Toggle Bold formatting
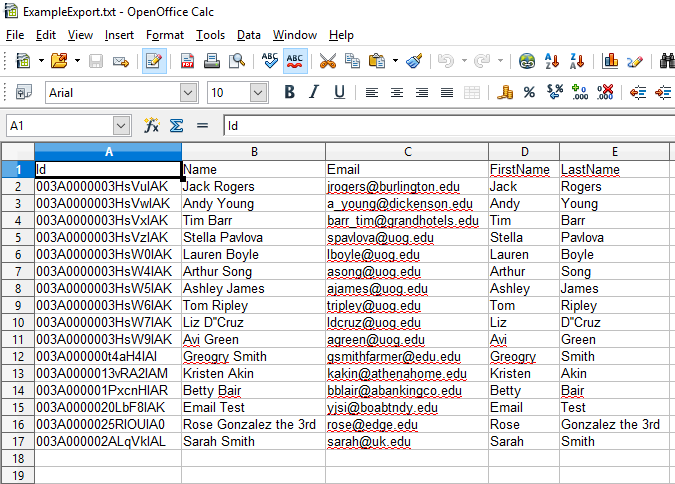This screenshot has width=675, height=484. pyautogui.click(x=290, y=92)
